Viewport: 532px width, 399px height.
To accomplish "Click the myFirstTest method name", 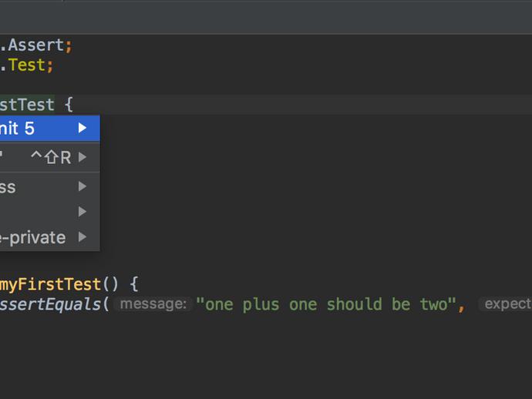I will (50, 284).
